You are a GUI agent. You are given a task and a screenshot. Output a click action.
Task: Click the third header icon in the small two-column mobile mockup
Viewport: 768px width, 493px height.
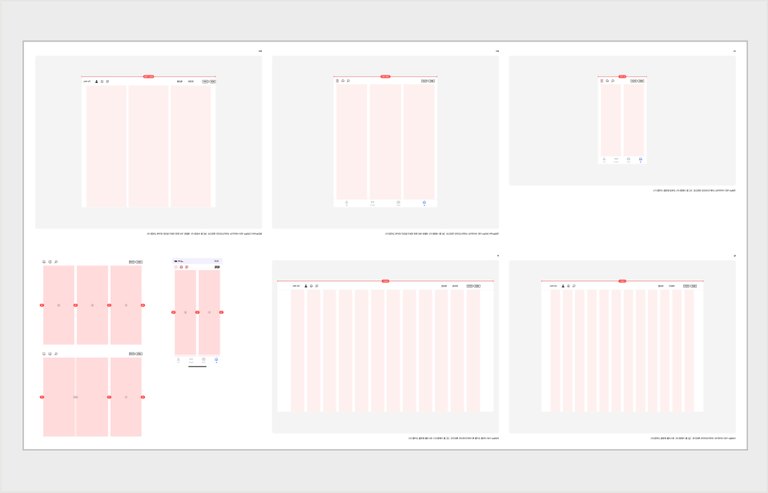click(x=613, y=81)
